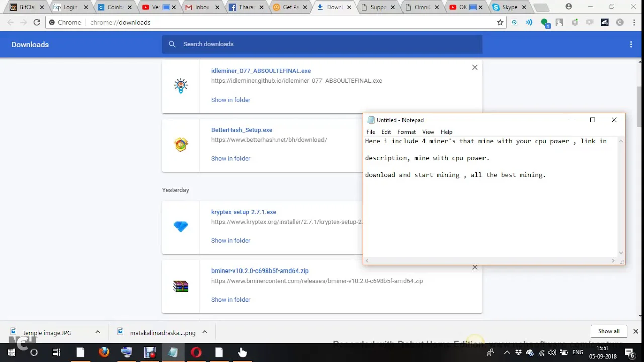The height and width of the screenshot is (362, 644).
Task: Switch to the Login browser tab
Action: point(69,7)
